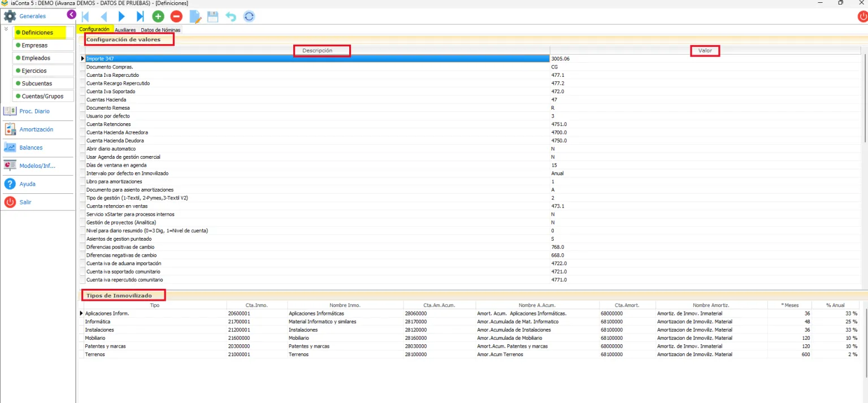Refresh data with circular arrows icon
This screenshot has height=403, width=868.
tap(249, 16)
